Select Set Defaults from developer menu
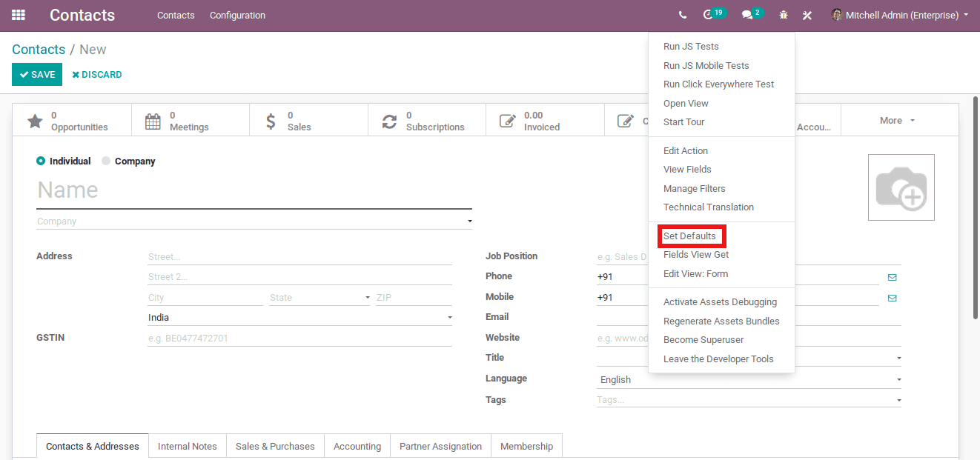980x460 pixels. [x=689, y=236]
